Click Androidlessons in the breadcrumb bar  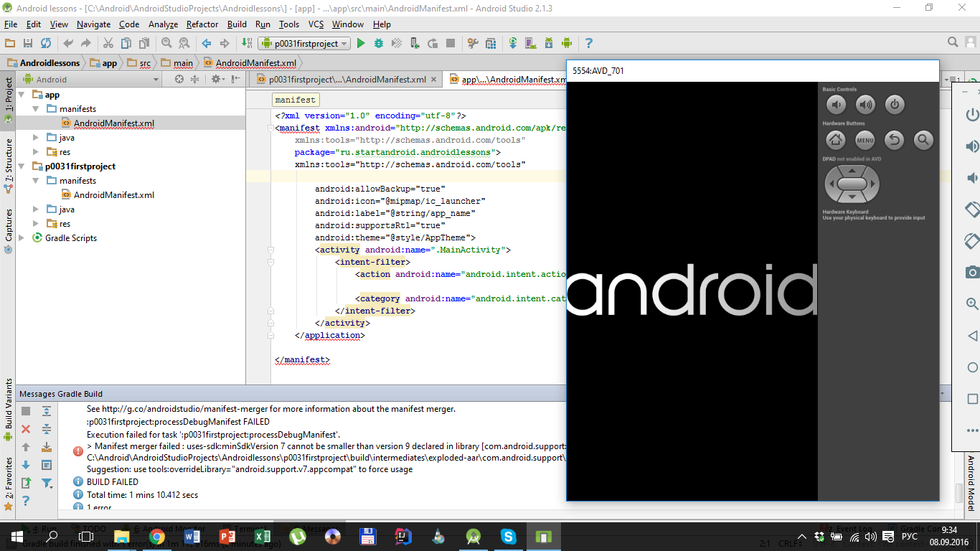click(43, 63)
